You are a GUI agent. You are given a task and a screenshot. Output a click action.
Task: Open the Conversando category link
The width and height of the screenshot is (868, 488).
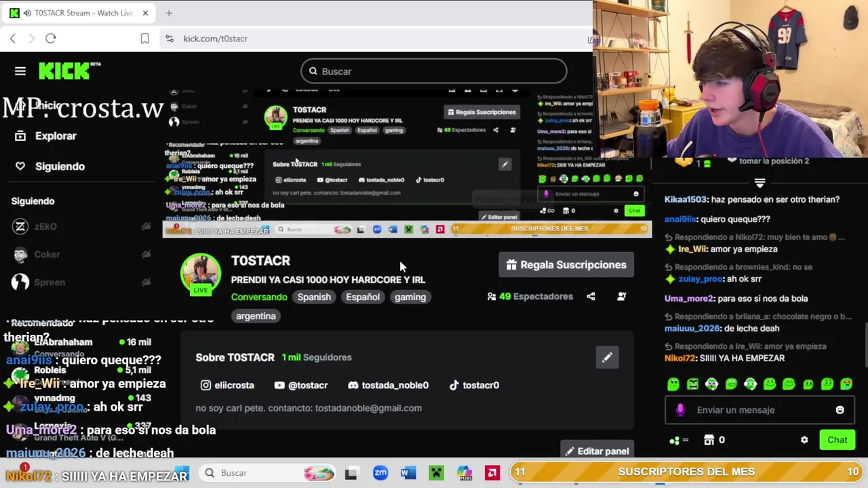click(x=259, y=297)
